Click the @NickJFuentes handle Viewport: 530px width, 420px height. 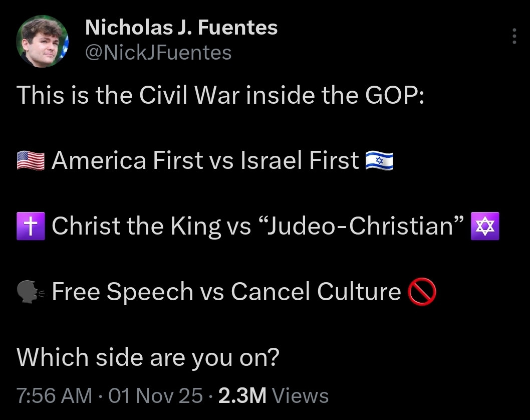(x=158, y=52)
